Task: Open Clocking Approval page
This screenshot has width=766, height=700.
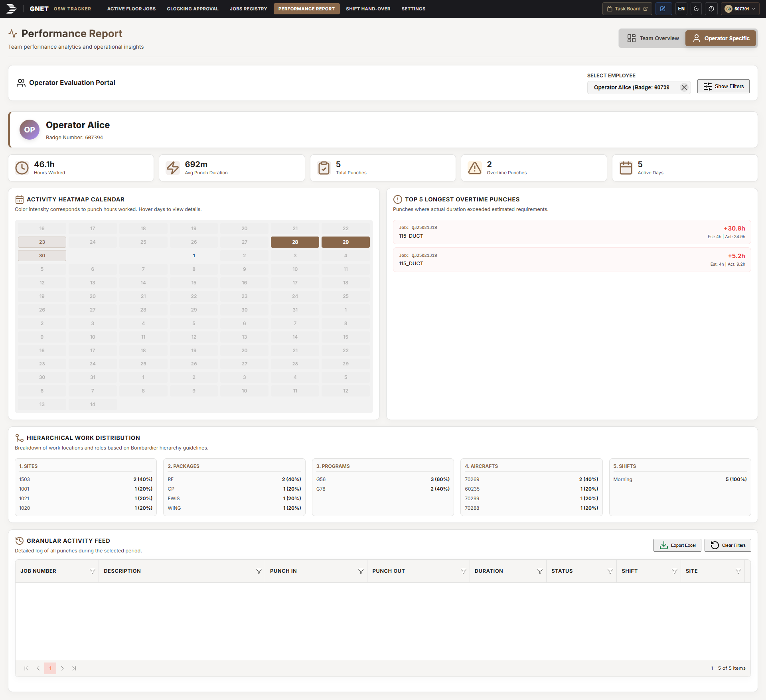Action: pos(193,9)
